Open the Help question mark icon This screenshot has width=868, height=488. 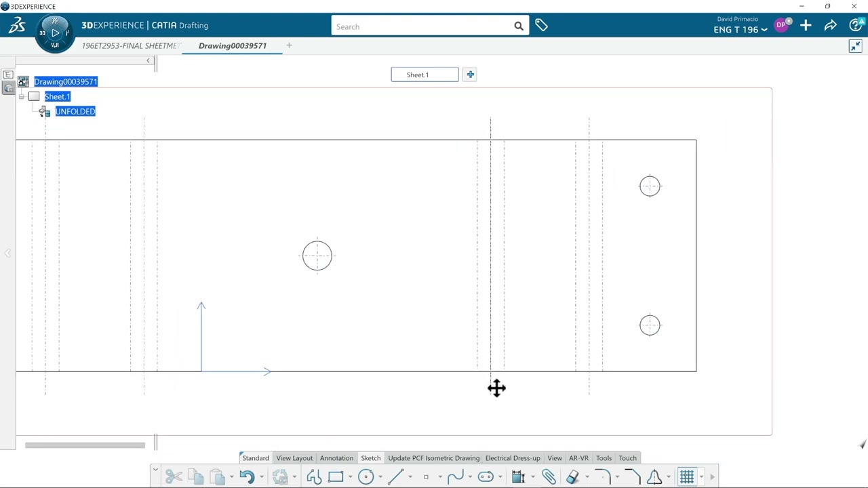856,26
